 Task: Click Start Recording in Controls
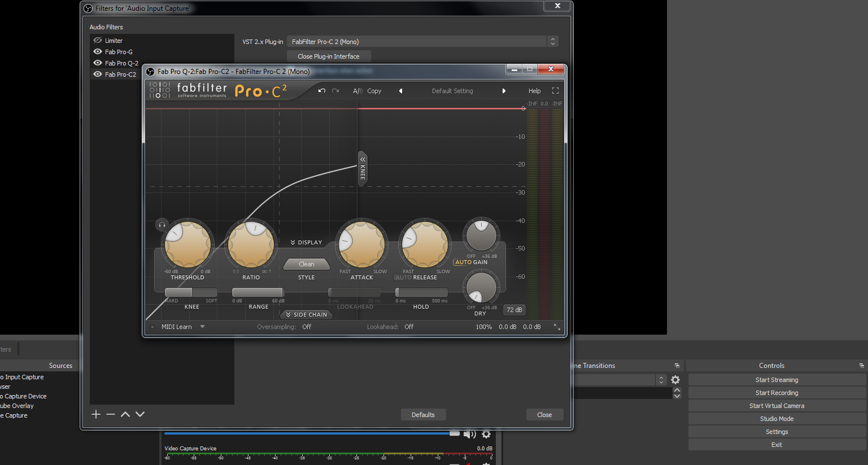point(777,393)
